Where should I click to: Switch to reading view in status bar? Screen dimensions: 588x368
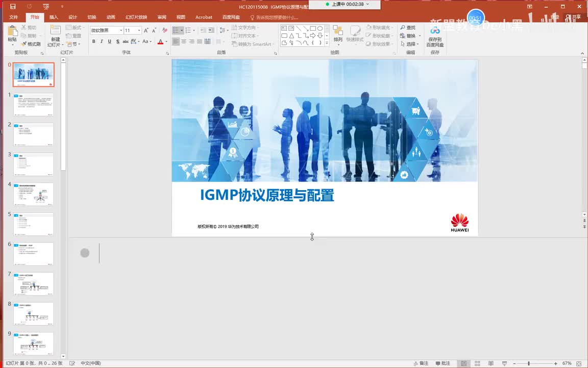[x=491, y=363]
